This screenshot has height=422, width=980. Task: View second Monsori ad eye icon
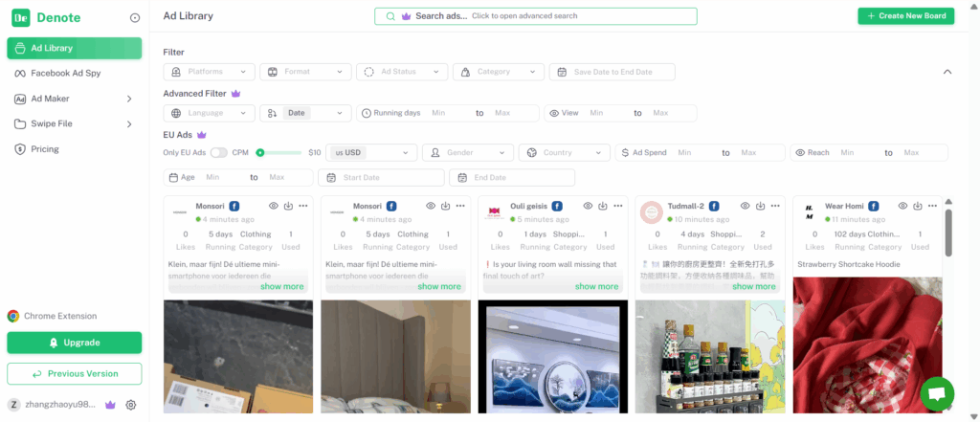tap(431, 206)
